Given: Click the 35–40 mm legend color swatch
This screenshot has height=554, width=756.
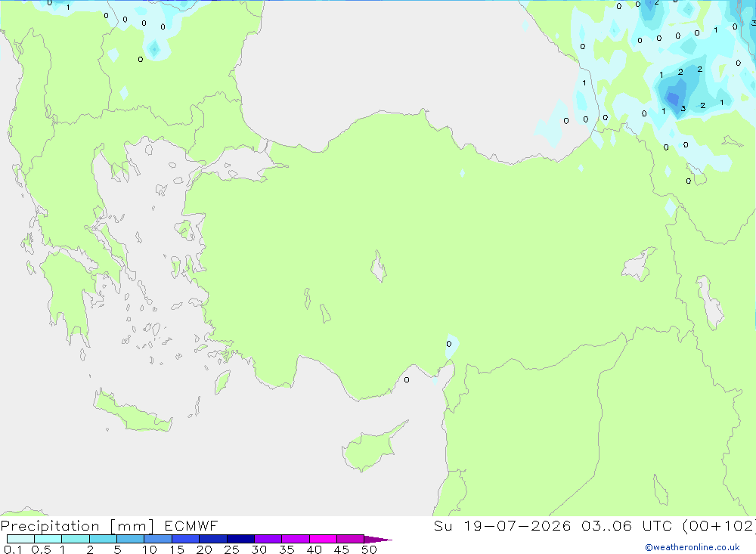Looking at the screenshot, I should point(295,539).
